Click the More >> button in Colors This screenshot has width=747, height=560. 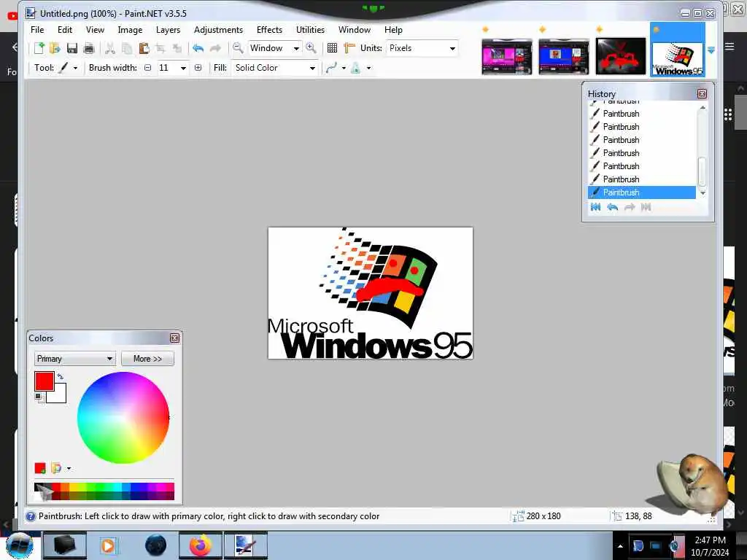click(147, 359)
